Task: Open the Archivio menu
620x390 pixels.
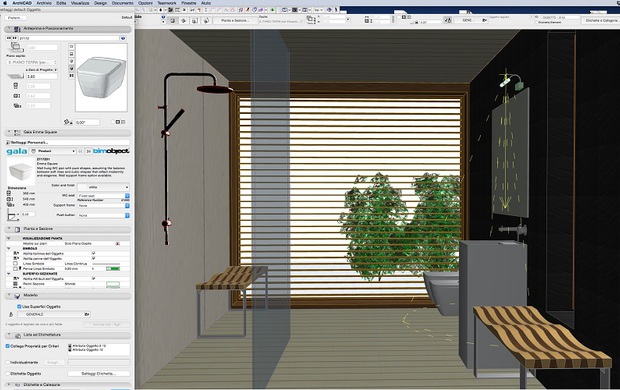Action: pyautogui.click(x=44, y=3)
